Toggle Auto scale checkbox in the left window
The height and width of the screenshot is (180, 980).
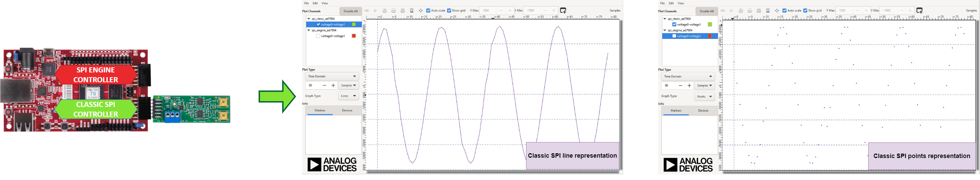pyautogui.click(x=429, y=10)
